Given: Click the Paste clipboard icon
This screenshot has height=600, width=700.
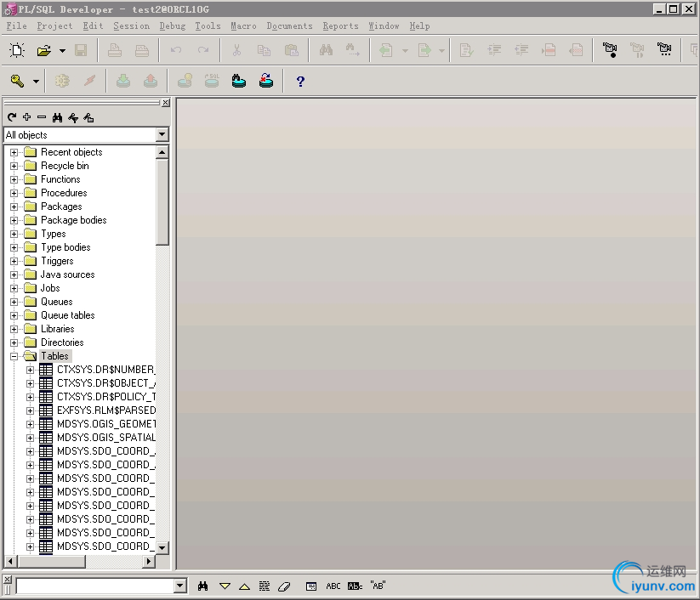Looking at the screenshot, I should click(x=292, y=50).
